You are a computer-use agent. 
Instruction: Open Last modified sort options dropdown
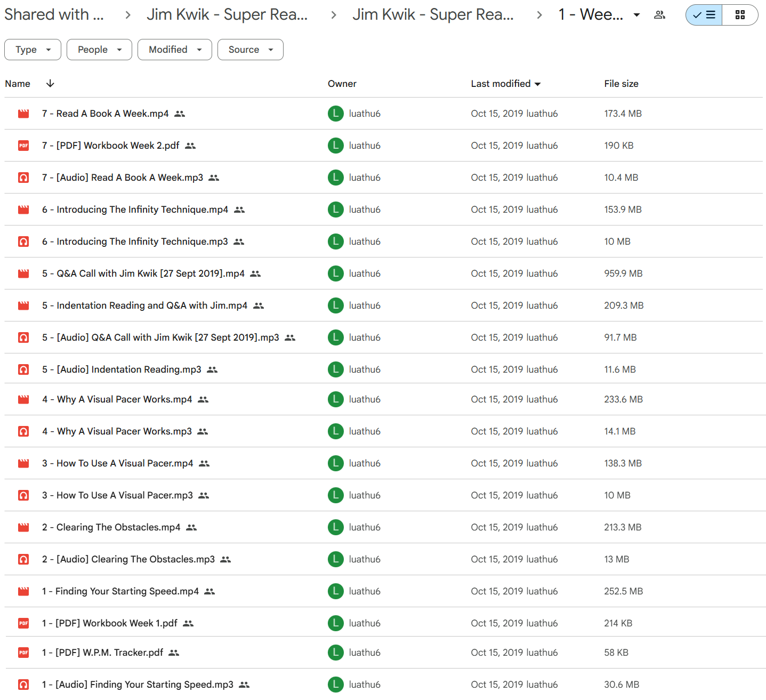537,84
